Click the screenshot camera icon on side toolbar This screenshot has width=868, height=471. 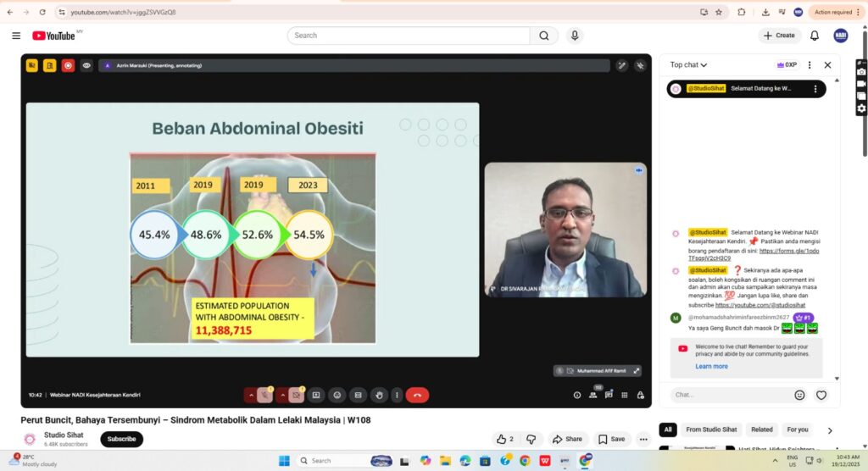pos(861,72)
